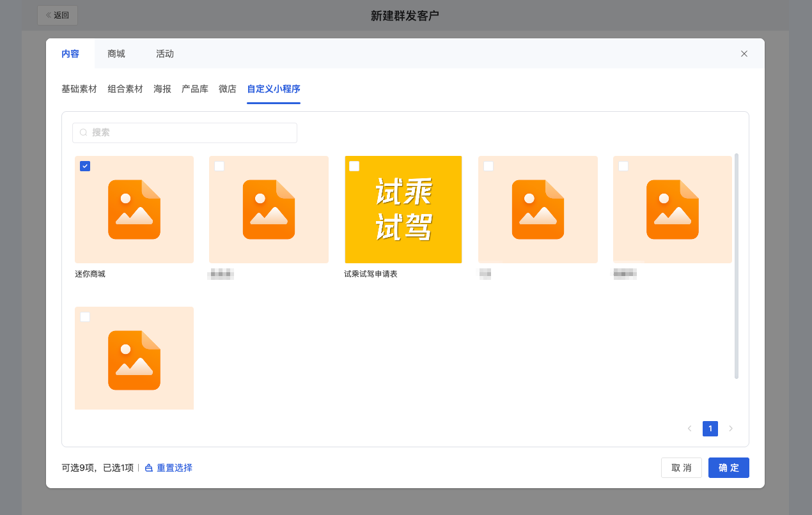Click the 试乘试驾申请表 label
Screen dimensions: 812x515
(371, 274)
